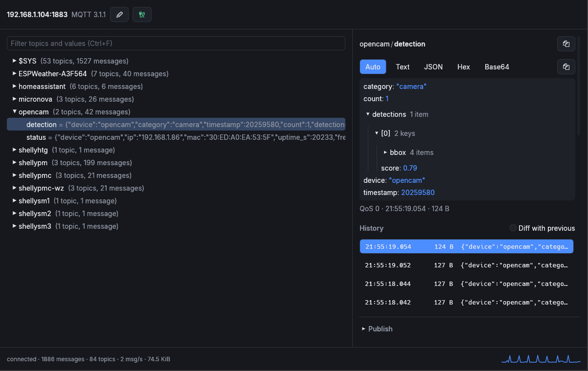
Task: Switch to the Auto payload view
Action: click(373, 67)
